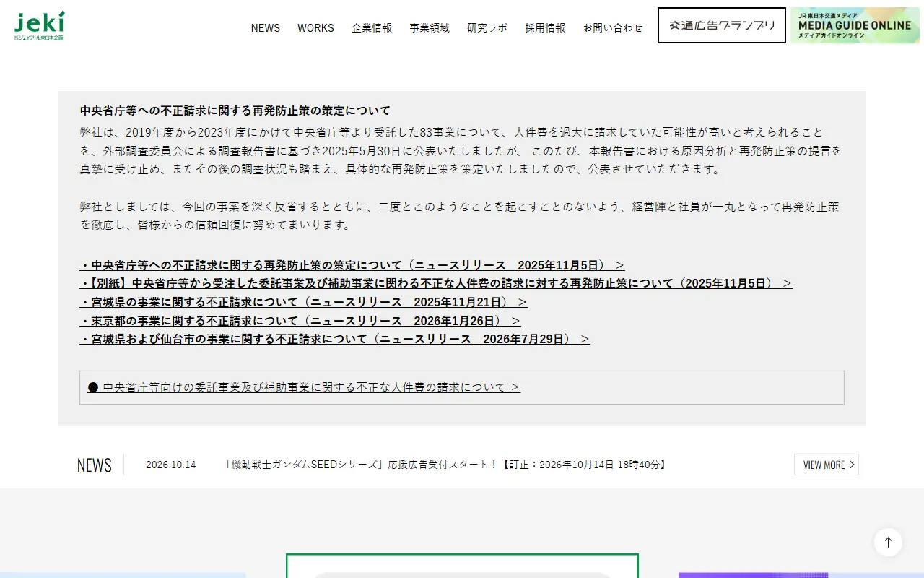This screenshot has height=578, width=924.
Task: Click the scroll-to-top arrow icon
Action: [x=888, y=542]
